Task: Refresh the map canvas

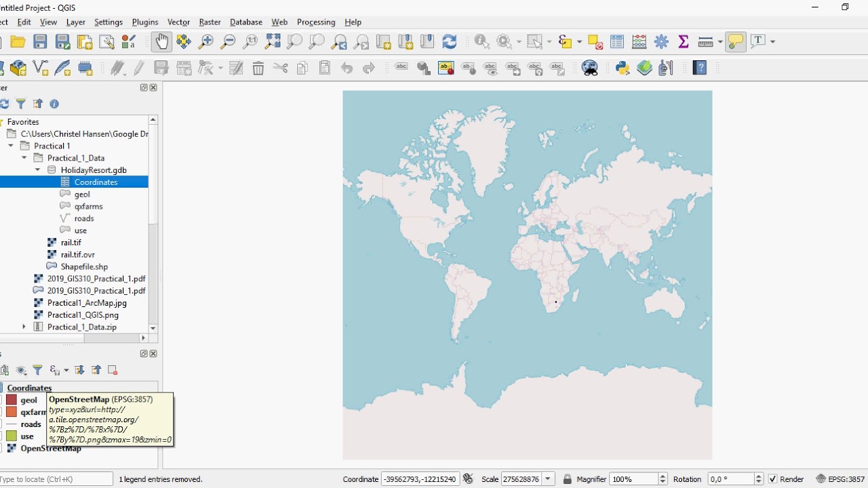Action: pos(449,42)
